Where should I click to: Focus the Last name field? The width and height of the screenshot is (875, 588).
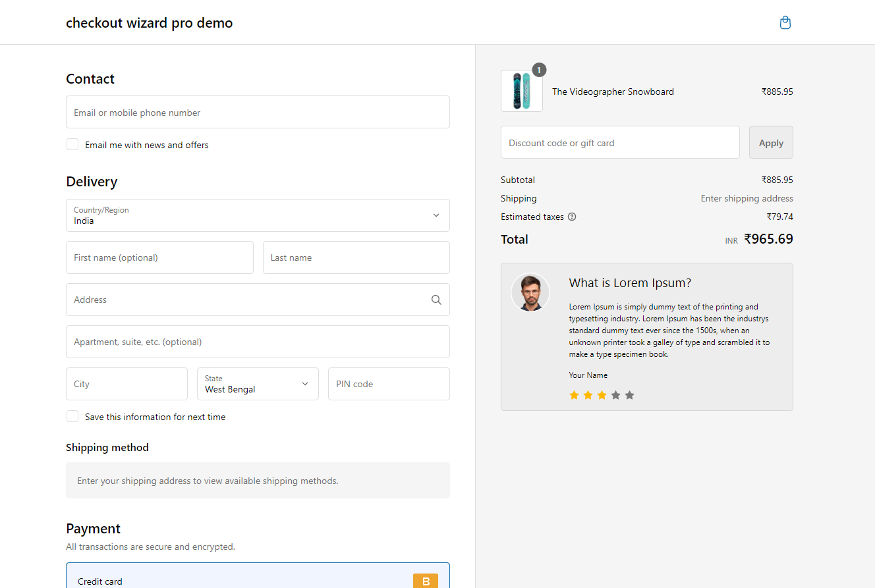tap(356, 257)
